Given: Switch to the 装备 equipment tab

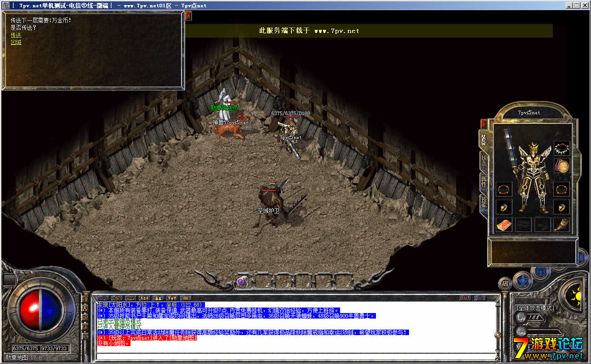Looking at the screenshot, I should (x=483, y=140).
